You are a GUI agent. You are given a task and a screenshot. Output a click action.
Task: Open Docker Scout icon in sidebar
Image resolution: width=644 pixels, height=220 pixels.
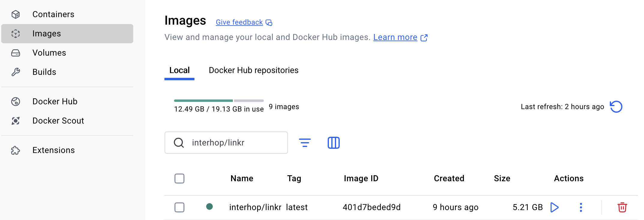point(16,121)
